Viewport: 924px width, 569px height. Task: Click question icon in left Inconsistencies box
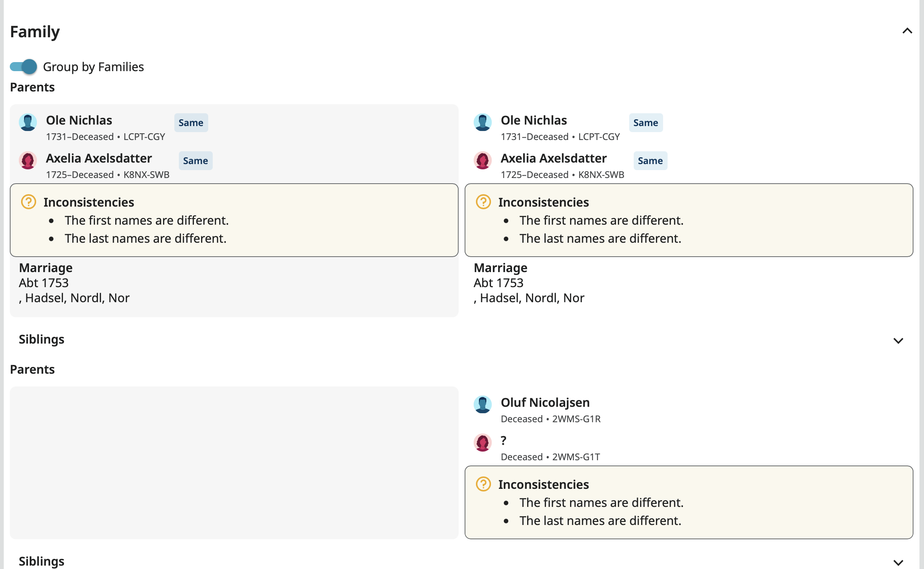(x=29, y=202)
